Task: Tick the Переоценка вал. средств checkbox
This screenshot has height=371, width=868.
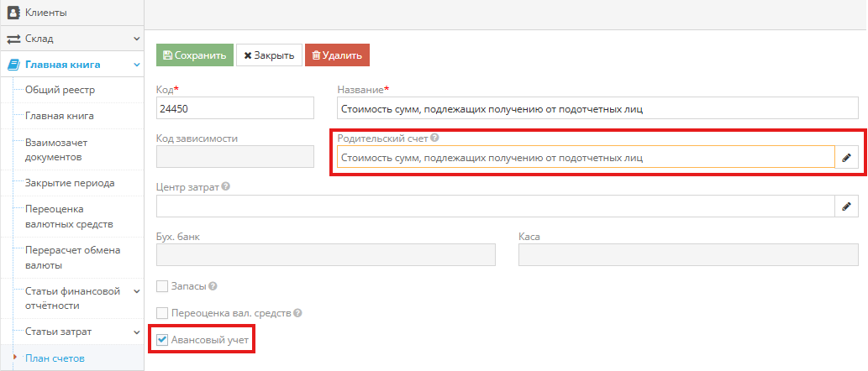Action: pos(162,313)
